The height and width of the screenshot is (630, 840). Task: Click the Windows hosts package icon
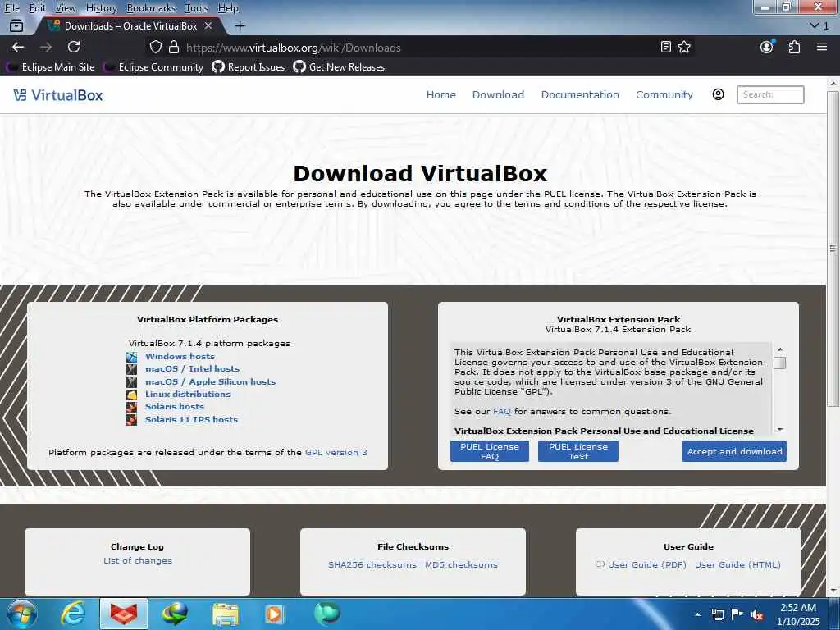tap(132, 357)
